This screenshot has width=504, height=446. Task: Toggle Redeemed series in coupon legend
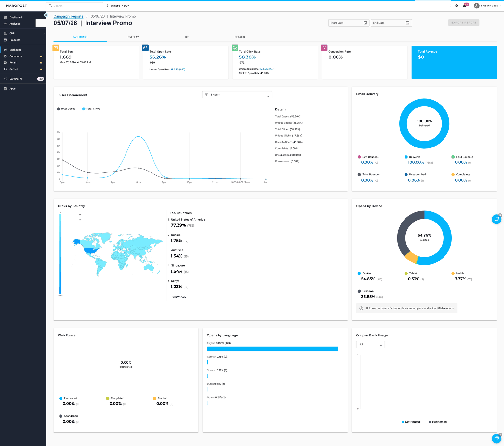438,422
